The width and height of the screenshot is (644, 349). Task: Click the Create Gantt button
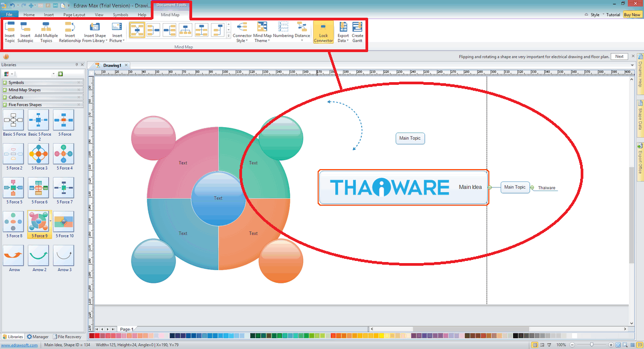(357, 32)
